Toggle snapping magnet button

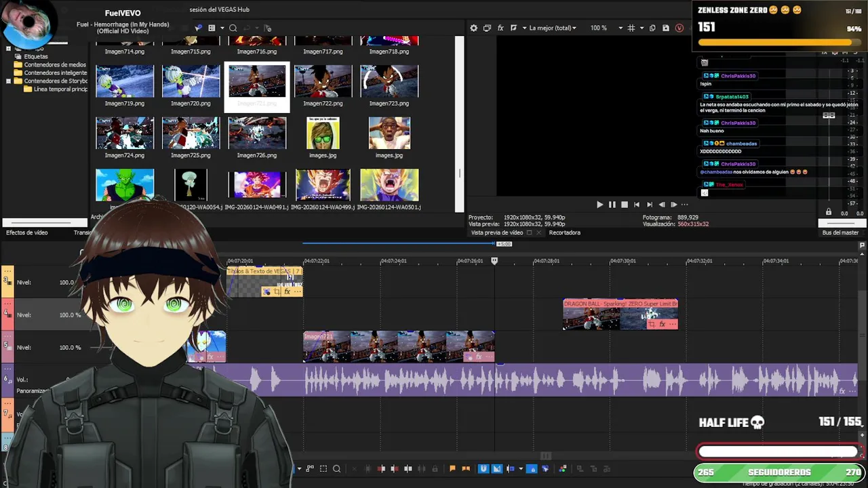point(484,468)
